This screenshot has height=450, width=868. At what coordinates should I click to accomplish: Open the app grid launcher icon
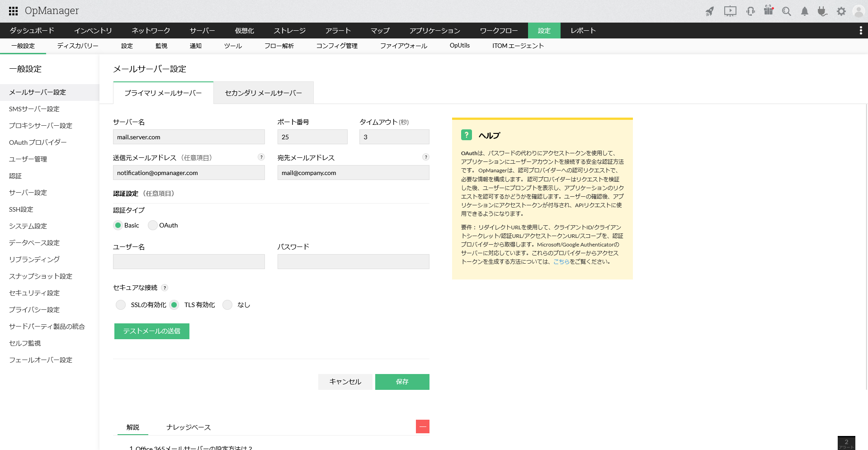tap(14, 11)
